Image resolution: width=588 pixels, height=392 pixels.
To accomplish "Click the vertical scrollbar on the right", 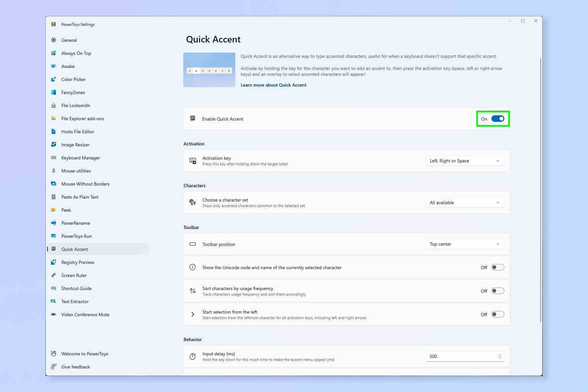I will click(540, 189).
